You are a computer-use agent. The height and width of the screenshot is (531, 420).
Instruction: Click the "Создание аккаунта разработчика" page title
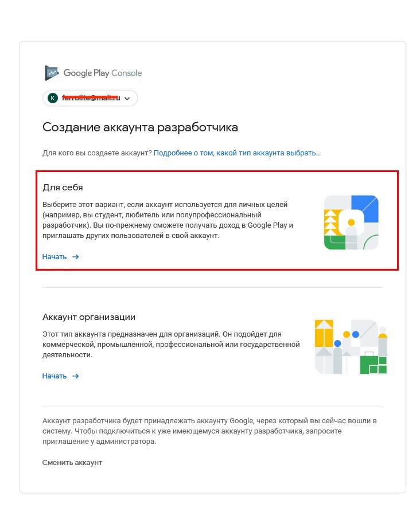140,127
